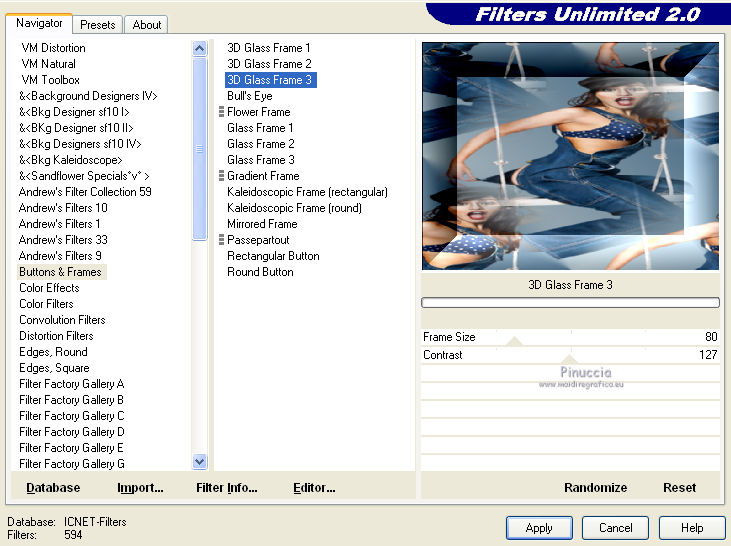Choose 3D Glass Frame 1 filter
This screenshot has width=731, height=546.
(x=269, y=48)
